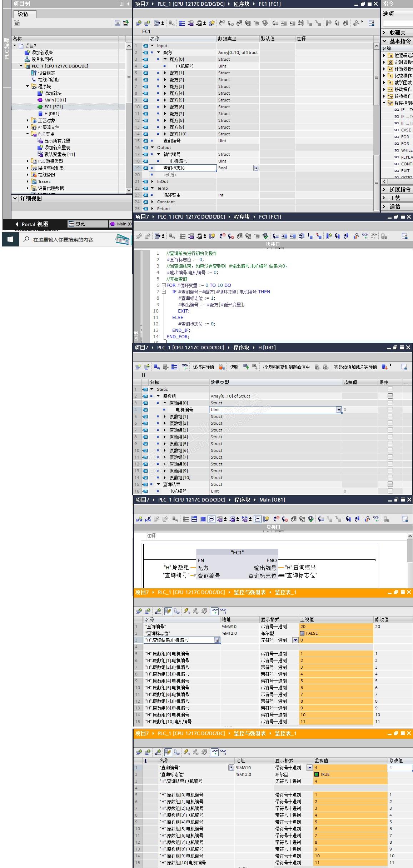The height and width of the screenshot is (868, 413).
Task: Click delete network icon in Main OB1 toolbar
Action: (148, 519)
